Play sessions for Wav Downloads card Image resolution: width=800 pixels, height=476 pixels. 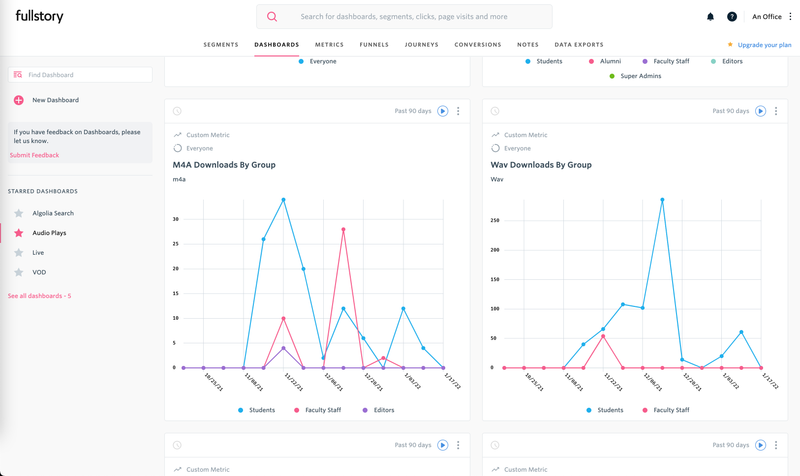(760, 111)
